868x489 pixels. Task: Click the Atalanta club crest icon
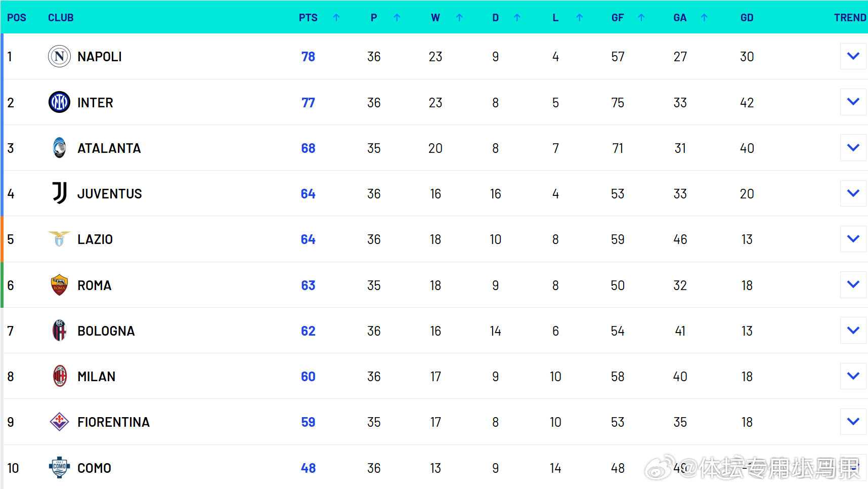[59, 148]
